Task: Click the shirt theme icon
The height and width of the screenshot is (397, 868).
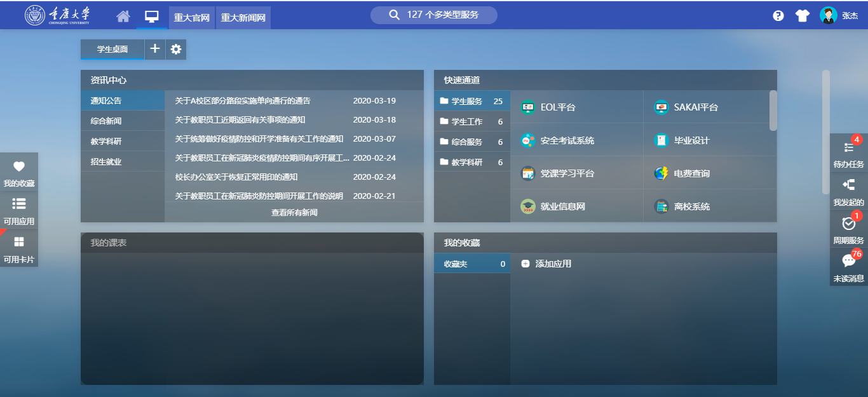Action: coord(802,16)
